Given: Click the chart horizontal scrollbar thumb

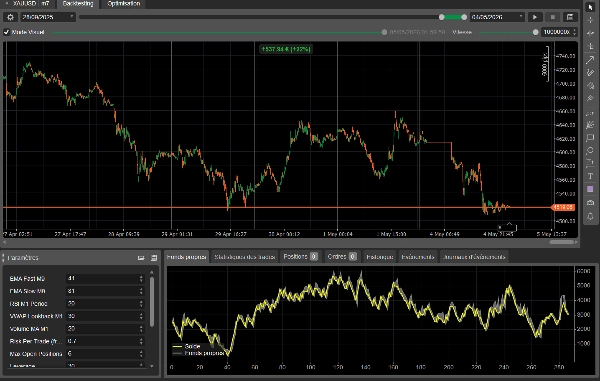Looking at the screenshot, I should point(562,242).
